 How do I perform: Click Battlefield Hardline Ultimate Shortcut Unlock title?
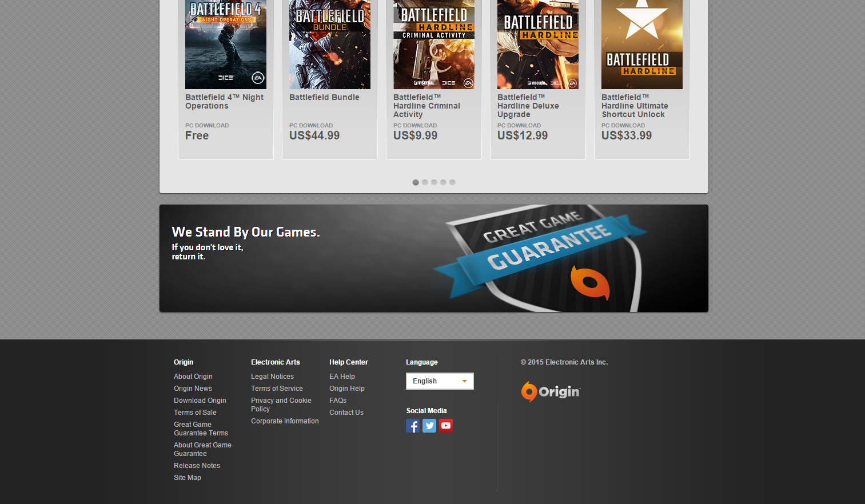tap(635, 106)
